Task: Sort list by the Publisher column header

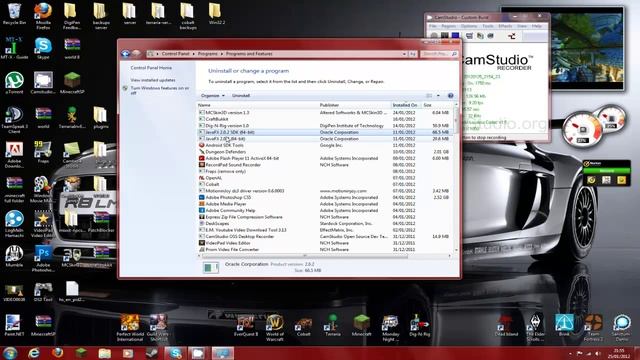Action: (x=354, y=105)
